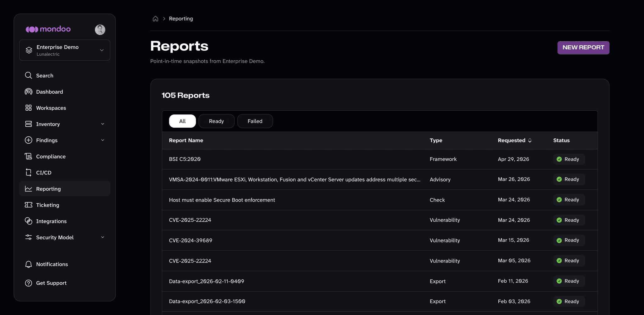Image resolution: width=644 pixels, height=315 pixels.
Task: Click the Integrations icon
Action: tap(28, 221)
